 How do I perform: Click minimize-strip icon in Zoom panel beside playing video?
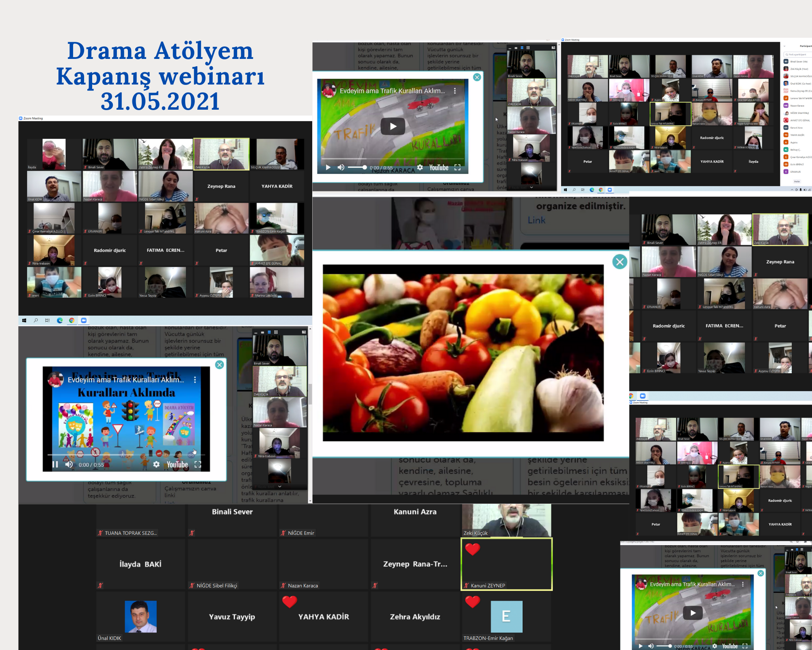coord(256,332)
